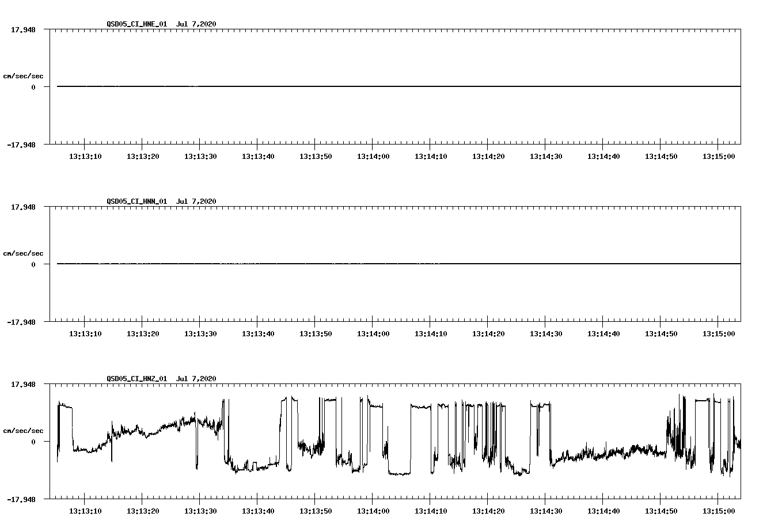The width and height of the screenshot is (782, 532).
Task: Click the cm/sec/sec unit label of HNE plot
Action: (x=24, y=76)
